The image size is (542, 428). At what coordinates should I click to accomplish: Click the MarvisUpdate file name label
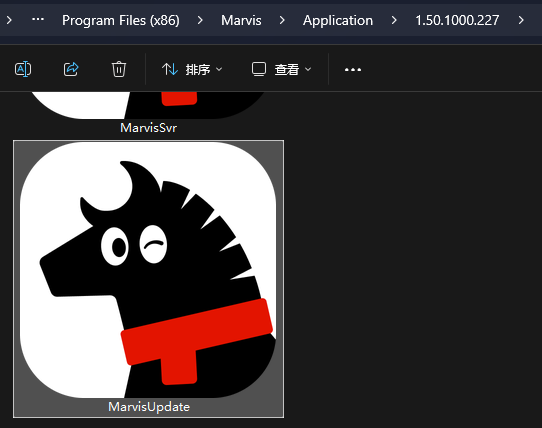[x=149, y=407]
